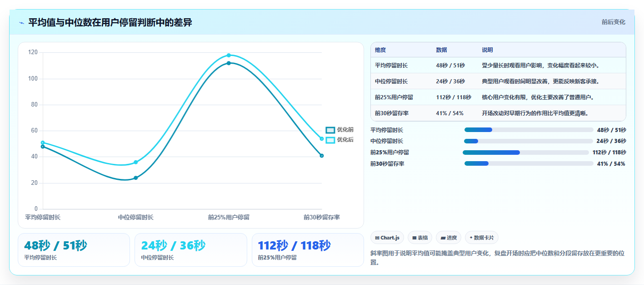Viewport: 644px width, 285px height.
Task: Click the 平均停留时长 progress bar
Action: [529, 130]
